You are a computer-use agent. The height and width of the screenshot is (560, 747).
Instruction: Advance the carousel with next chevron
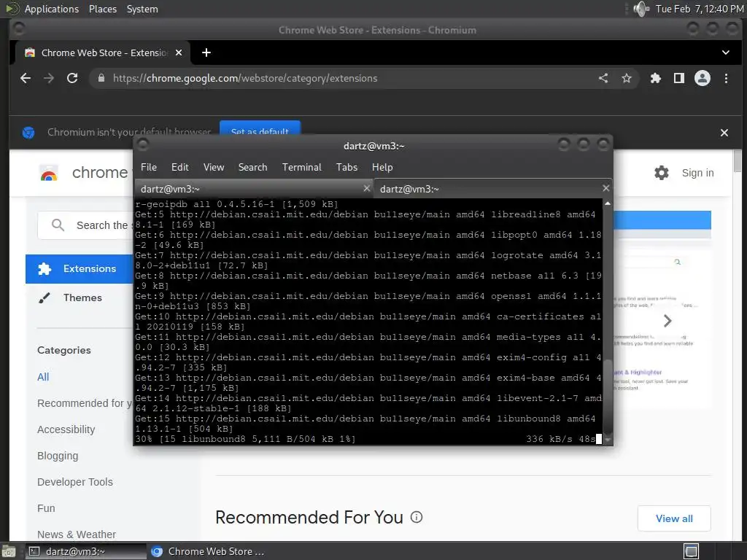point(667,321)
